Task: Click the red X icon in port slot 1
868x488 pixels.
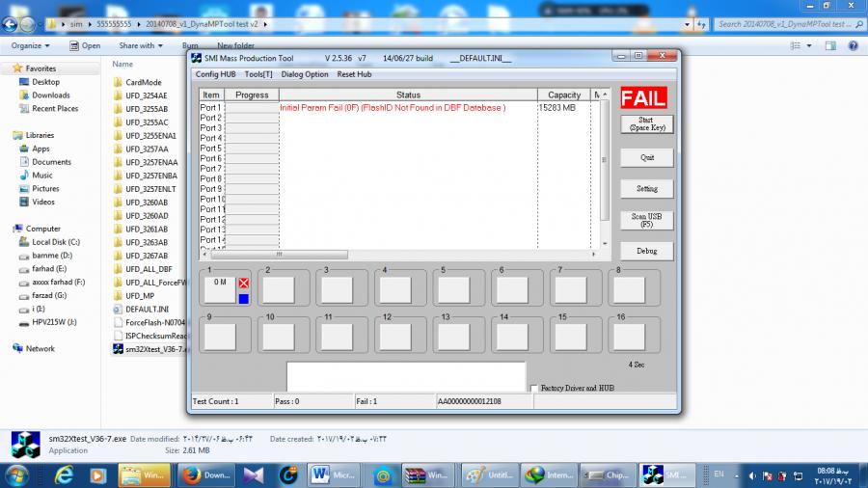Action: point(244,283)
